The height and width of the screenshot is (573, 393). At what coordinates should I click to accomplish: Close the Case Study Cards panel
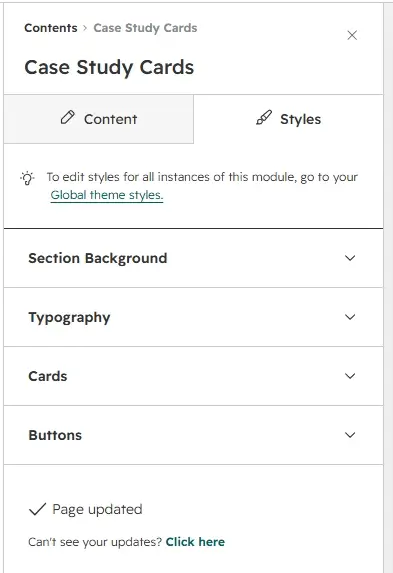pyautogui.click(x=352, y=35)
